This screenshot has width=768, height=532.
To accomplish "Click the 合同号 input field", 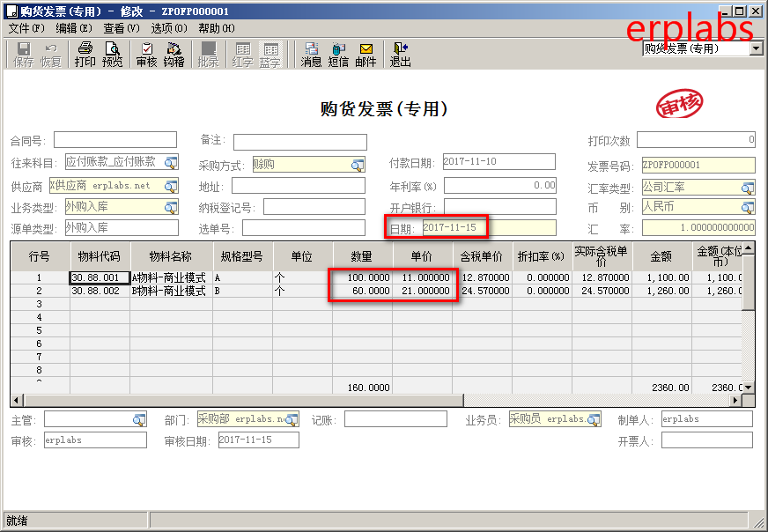I will (x=115, y=140).
